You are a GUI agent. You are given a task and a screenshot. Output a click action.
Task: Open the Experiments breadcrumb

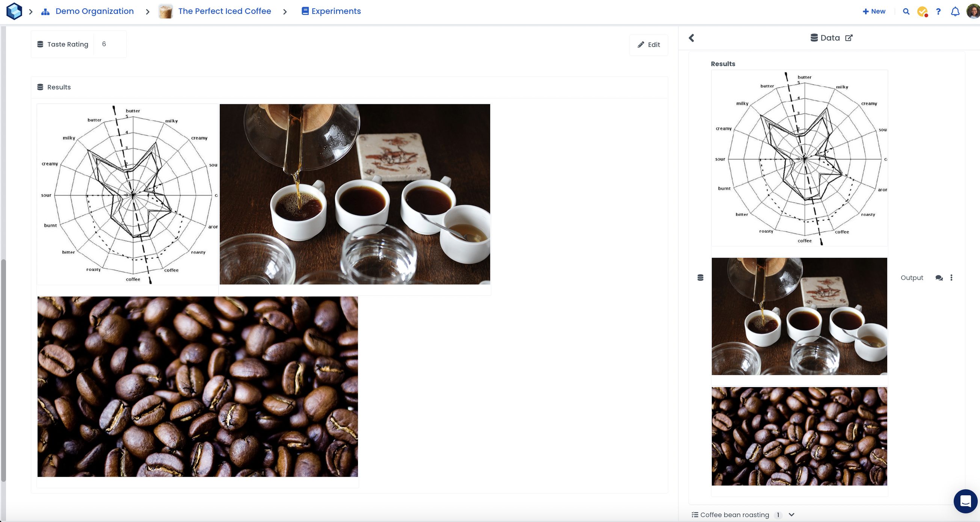[335, 11]
